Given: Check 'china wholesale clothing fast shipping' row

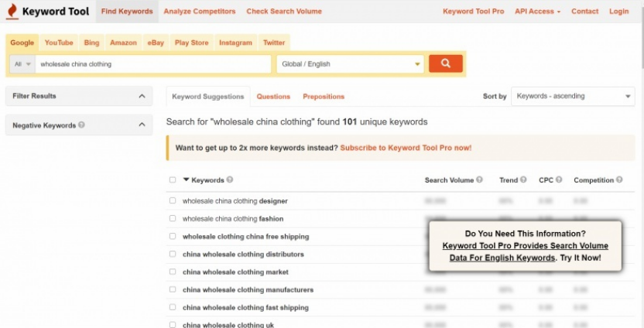Looking at the screenshot, I should coord(173,307).
